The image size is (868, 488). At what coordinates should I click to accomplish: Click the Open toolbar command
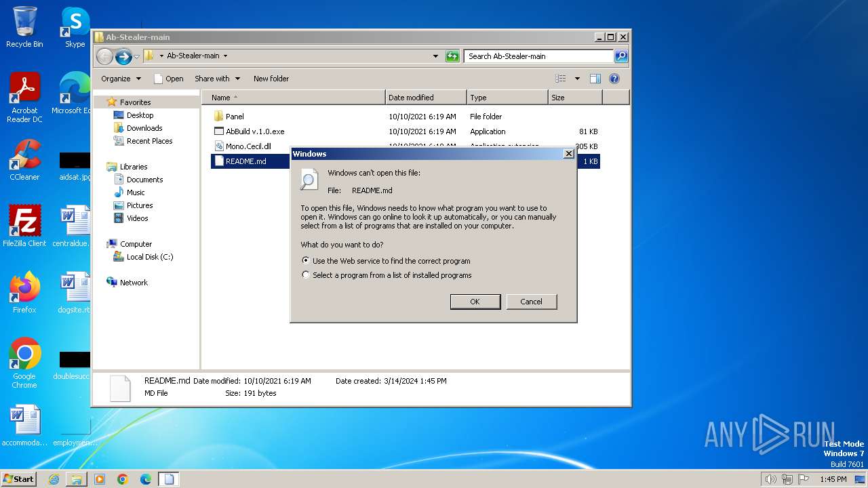pos(168,79)
